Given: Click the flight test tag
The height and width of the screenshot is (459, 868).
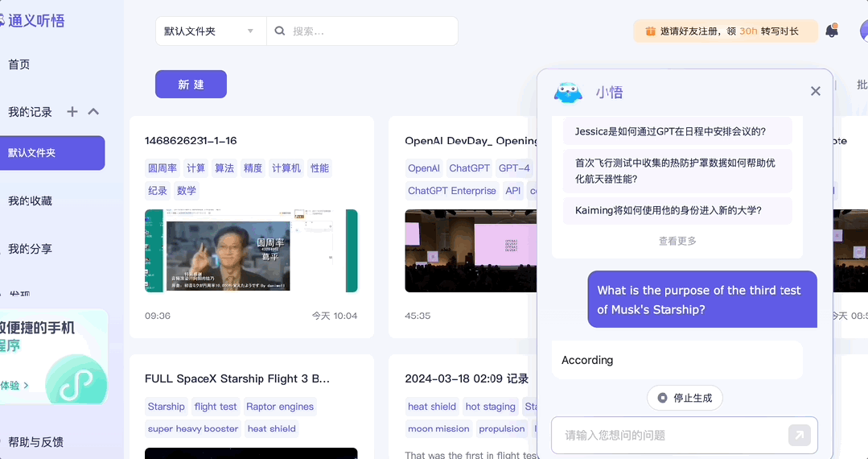Looking at the screenshot, I should pyautogui.click(x=216, y=407).
